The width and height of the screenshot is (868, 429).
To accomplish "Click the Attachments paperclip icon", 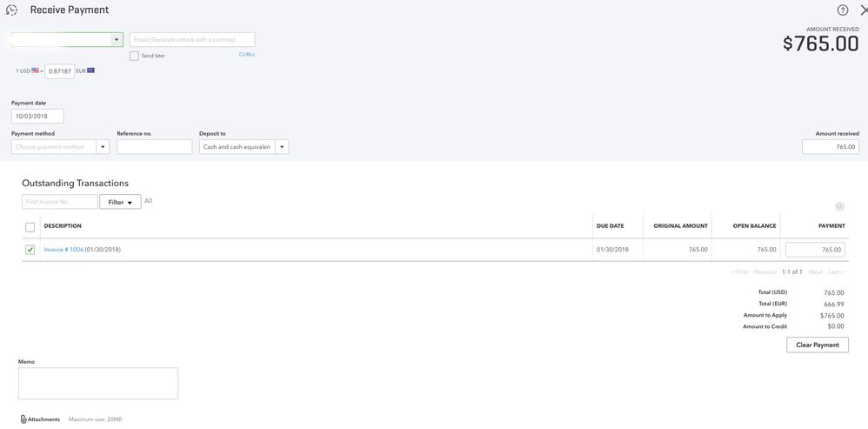I will point(23,419).
